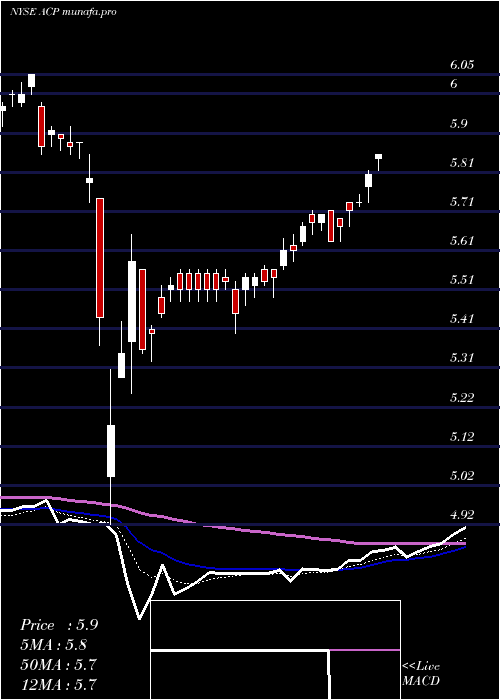This screenshot has width=500, height=700.
Task: Click the 'NYSE ACP munafa.pro' chart title
Action: point(63,12)
